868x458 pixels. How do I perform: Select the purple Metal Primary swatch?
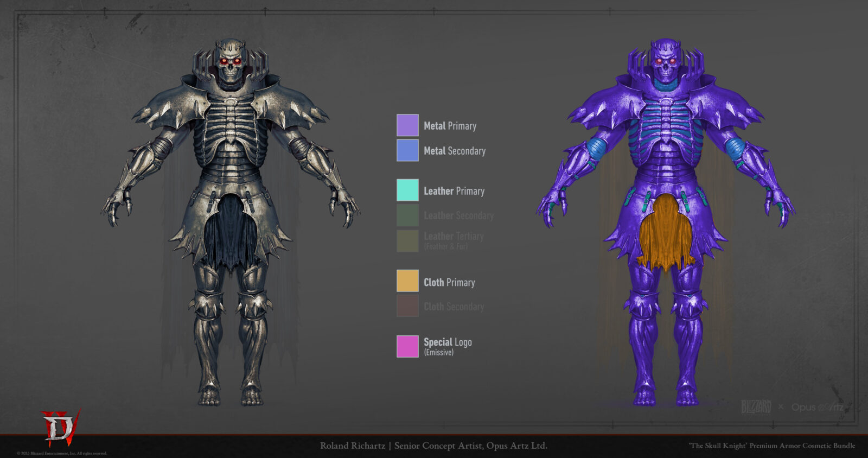[x=407, y=125]
